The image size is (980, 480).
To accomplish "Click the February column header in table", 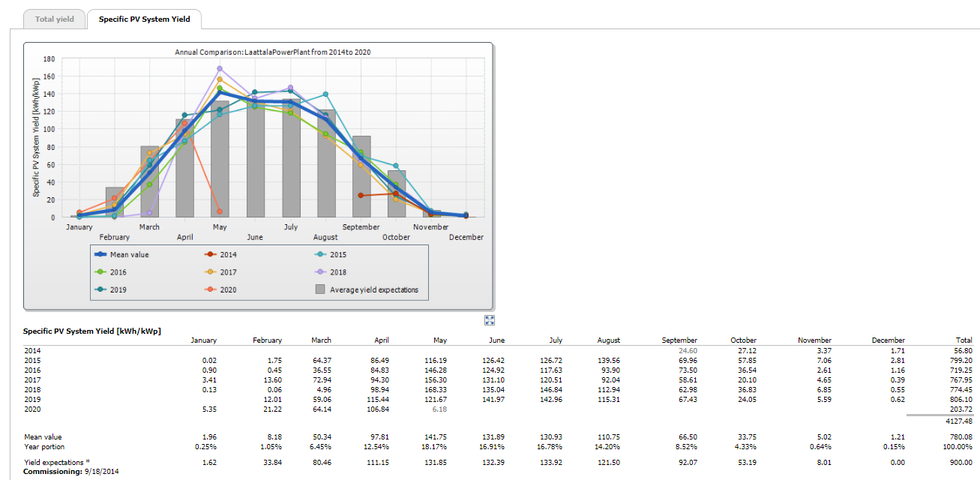I will click(x=268, y=340).
